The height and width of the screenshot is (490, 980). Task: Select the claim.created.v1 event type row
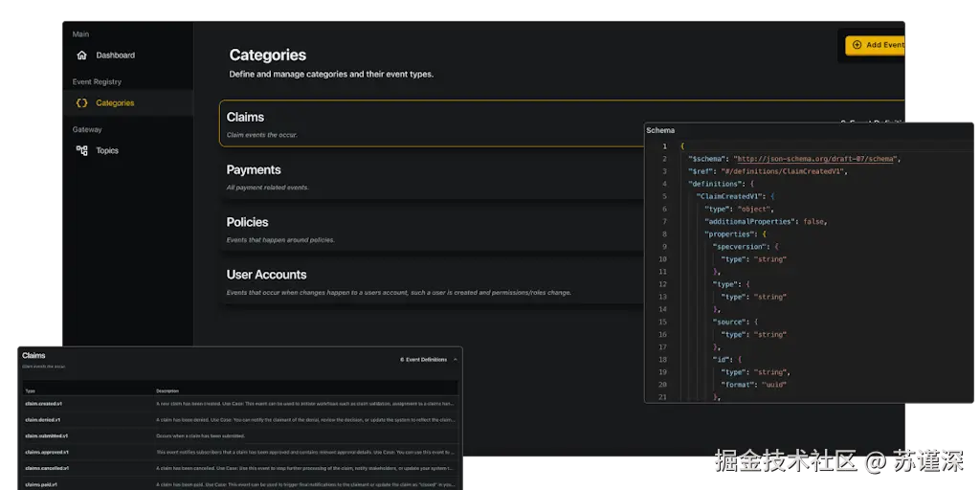[x=240, y=404]
